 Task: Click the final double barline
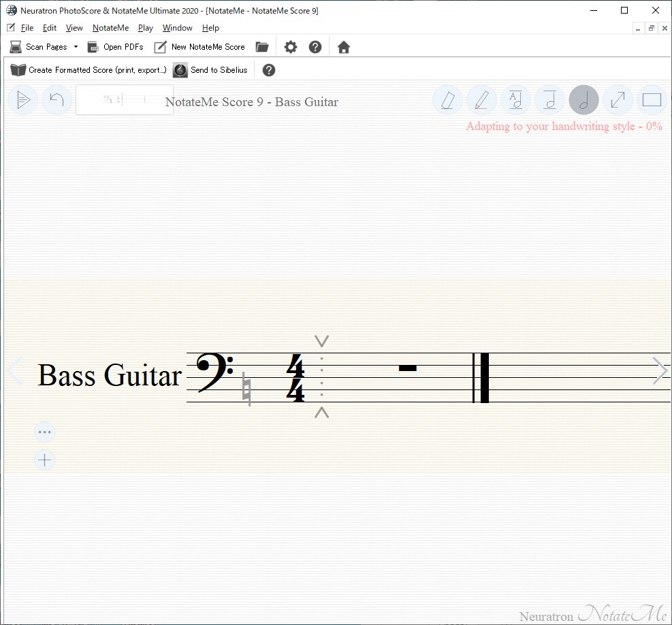(481, 378)
